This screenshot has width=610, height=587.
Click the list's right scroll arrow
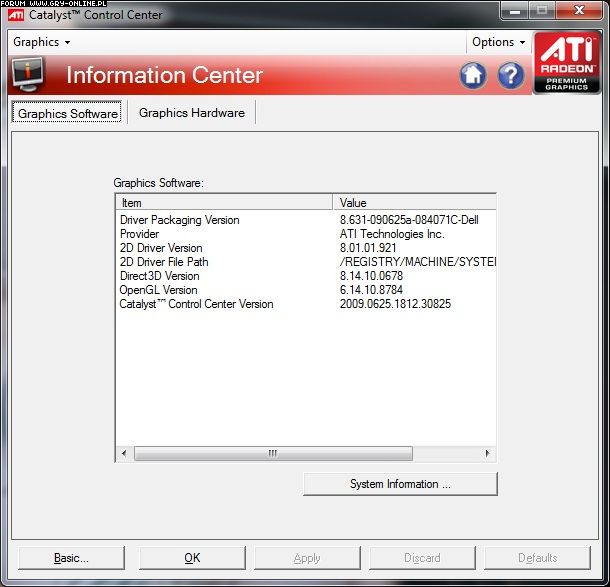(488, 453)
